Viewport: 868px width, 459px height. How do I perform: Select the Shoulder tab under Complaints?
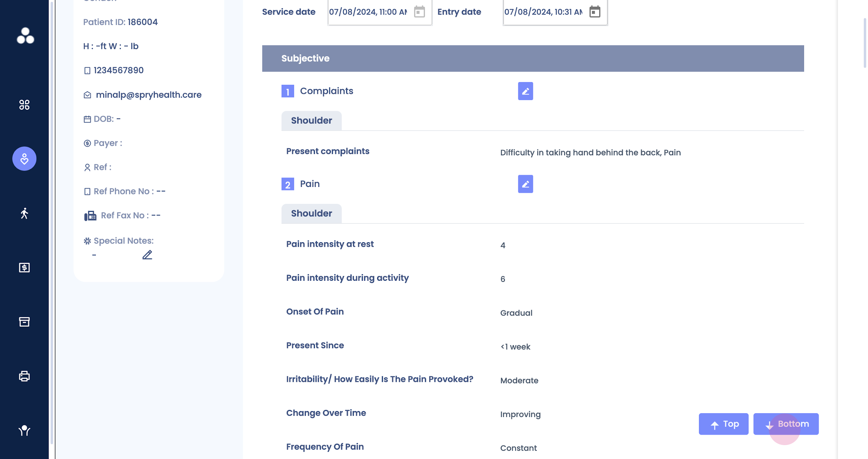coord(311,121)
